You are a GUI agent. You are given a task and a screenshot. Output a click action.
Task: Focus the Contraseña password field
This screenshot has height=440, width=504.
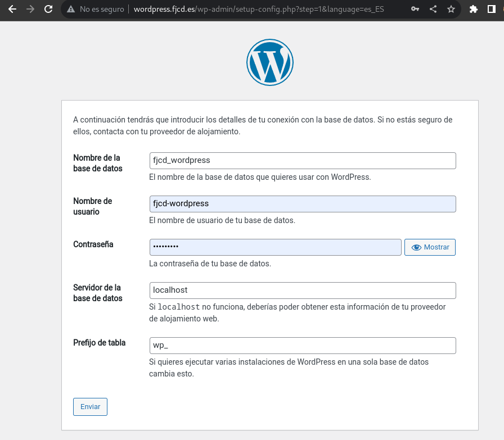click(275, 247)
